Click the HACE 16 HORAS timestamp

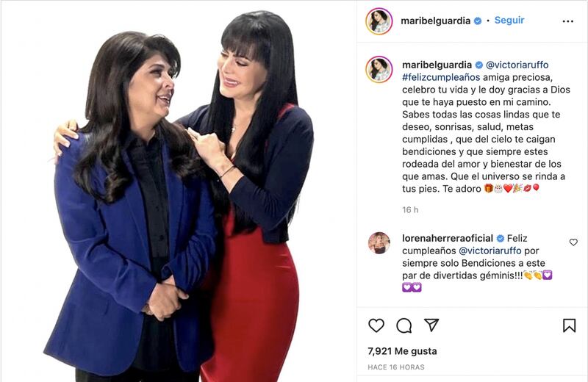coord(396,367)
